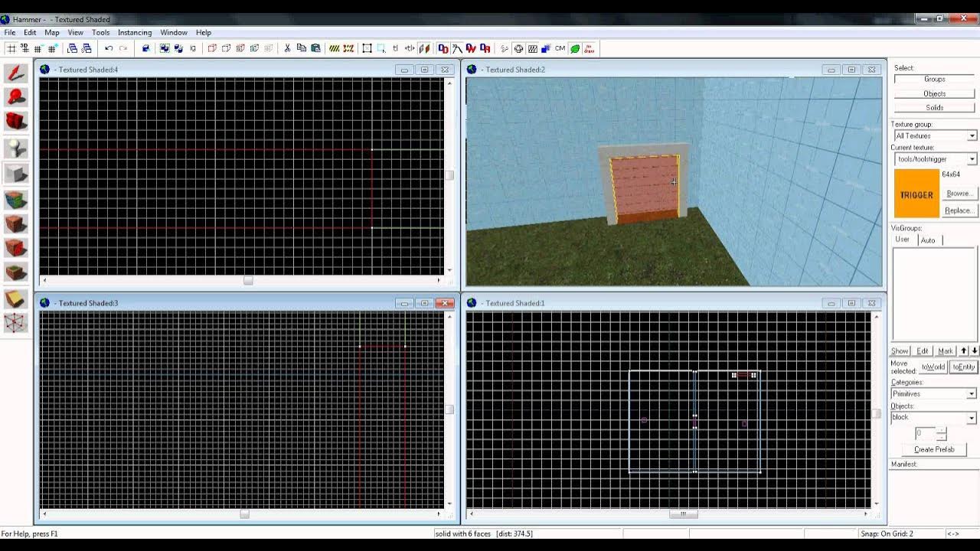Viewport: 980px width, 551px height.
Task: Click the Solids selection mode button
Action: (934, 107)
